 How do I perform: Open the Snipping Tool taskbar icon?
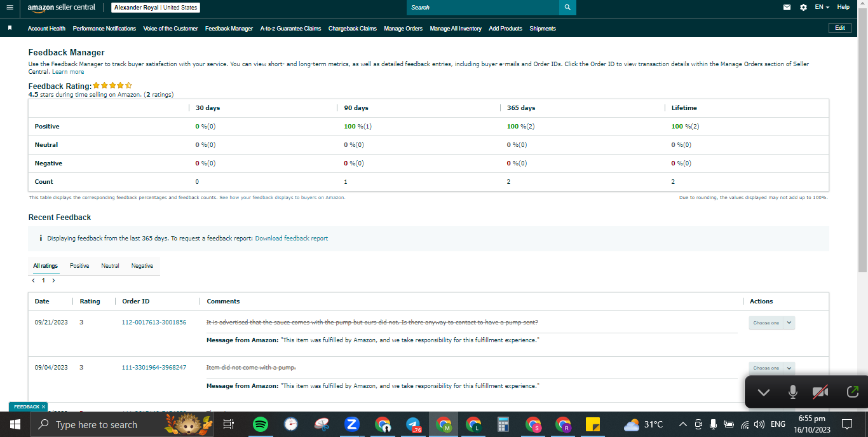(322, 424)
